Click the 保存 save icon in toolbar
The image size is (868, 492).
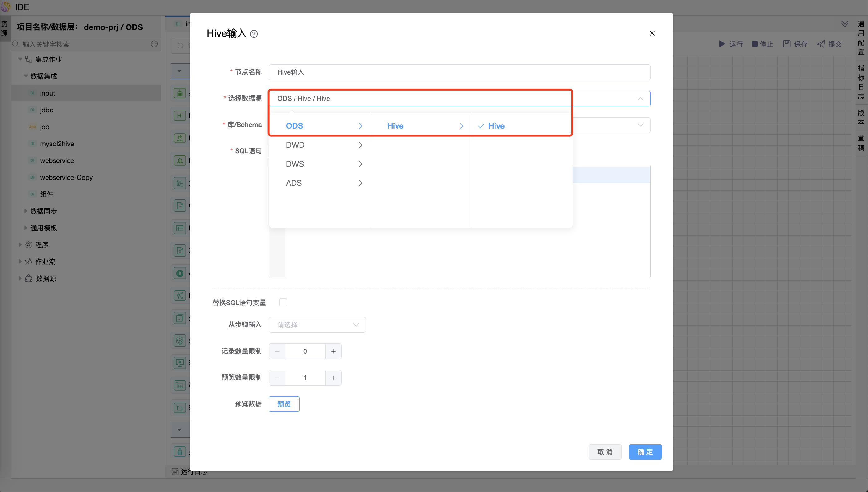tap(787, 44)
